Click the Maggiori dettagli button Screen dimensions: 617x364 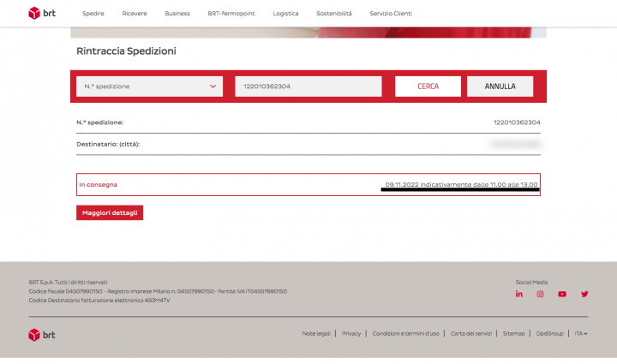click(110, 212)
